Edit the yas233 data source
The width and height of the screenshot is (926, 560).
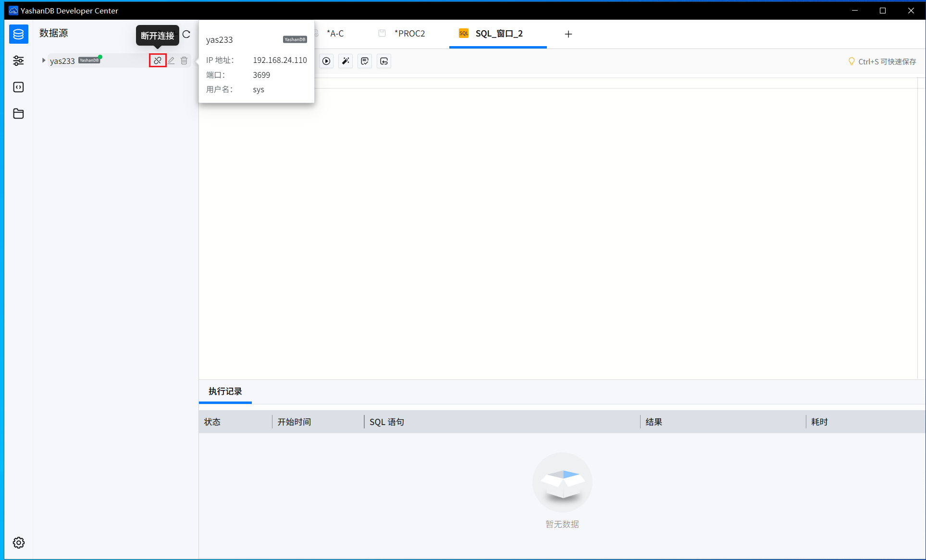tap(171, 61)
